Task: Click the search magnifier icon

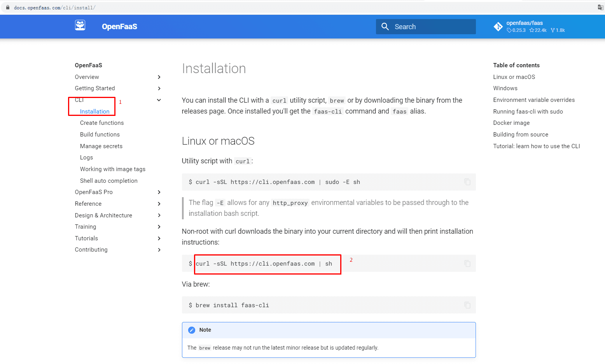Action: tap(385, 26)
